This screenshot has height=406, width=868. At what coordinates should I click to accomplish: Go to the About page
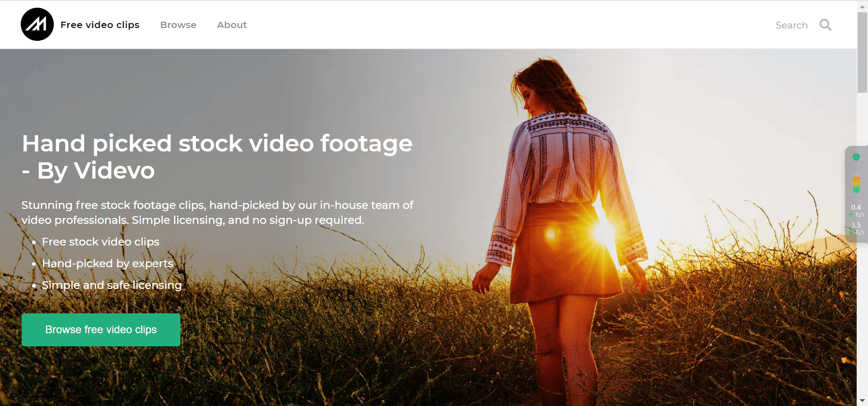231,25
